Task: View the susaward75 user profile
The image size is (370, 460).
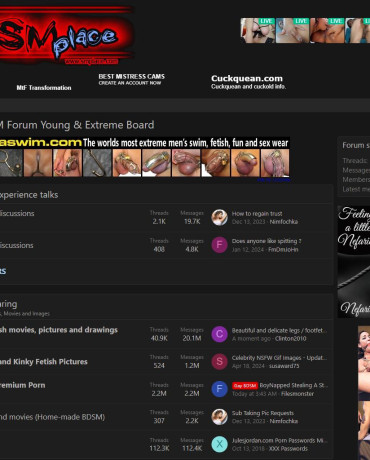Action: 284,366
